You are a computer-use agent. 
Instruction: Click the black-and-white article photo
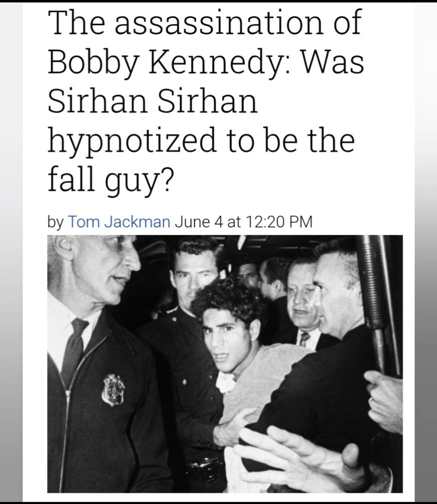tap(225, 363)
